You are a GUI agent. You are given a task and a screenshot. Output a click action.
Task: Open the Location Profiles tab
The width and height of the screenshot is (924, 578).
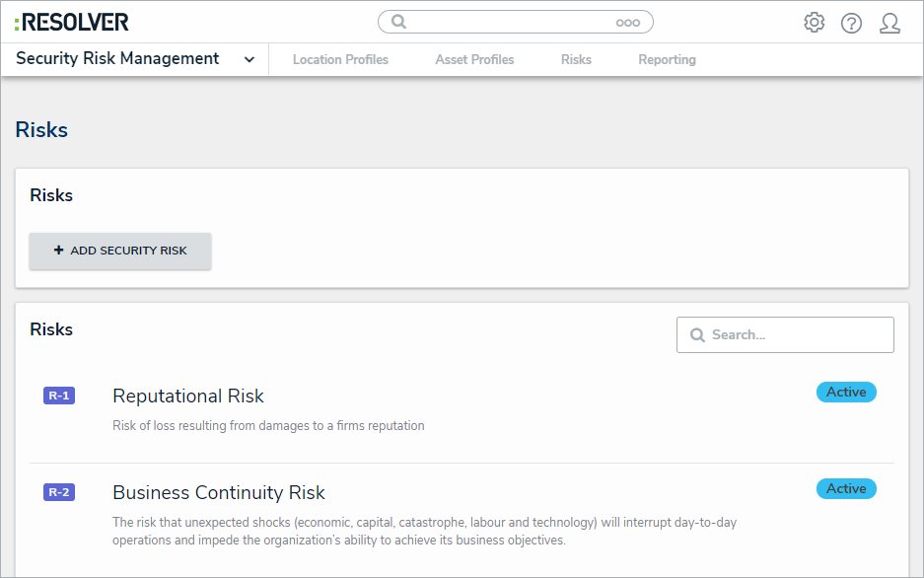[340, 60]
